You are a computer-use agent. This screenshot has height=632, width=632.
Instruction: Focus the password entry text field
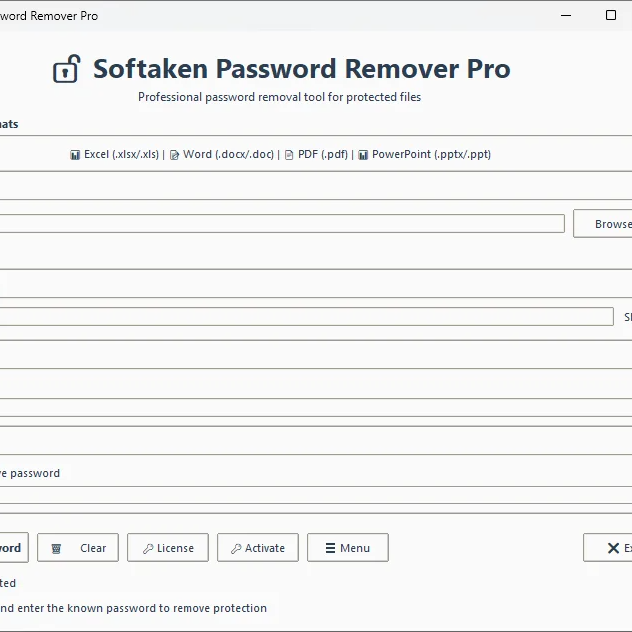[300, 317]
